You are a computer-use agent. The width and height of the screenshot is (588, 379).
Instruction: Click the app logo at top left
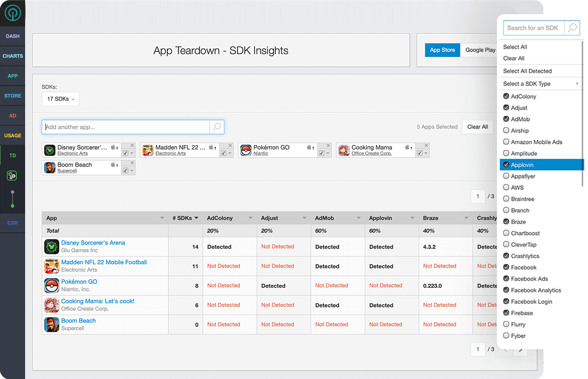point(13,13)
